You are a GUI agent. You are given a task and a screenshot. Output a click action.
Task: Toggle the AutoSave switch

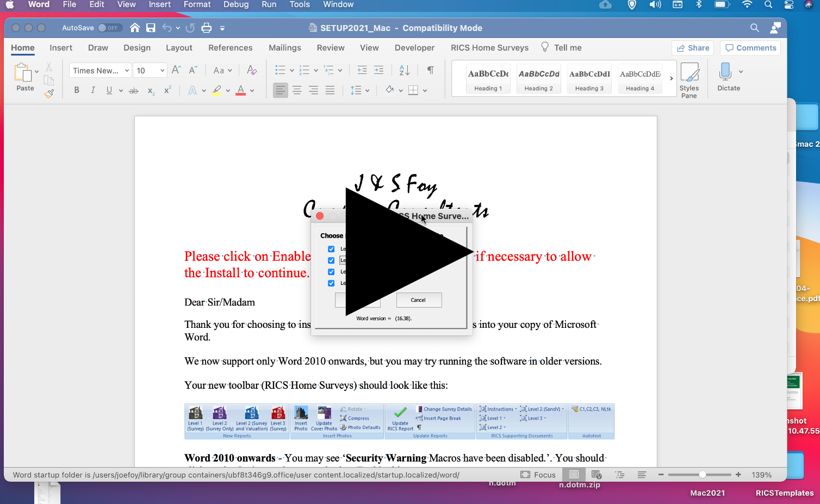tap(110, 28)
